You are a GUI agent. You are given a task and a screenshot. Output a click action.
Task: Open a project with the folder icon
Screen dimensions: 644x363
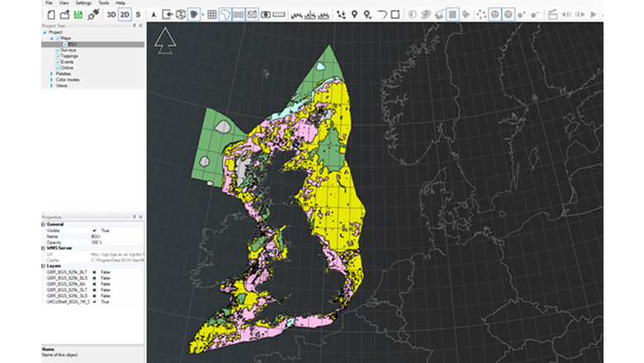point(64,15)
